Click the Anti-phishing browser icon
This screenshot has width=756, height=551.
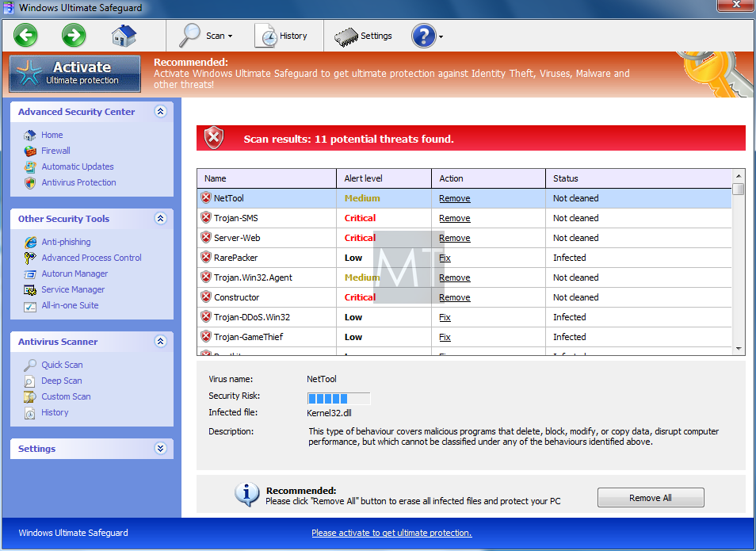(30, 243)
